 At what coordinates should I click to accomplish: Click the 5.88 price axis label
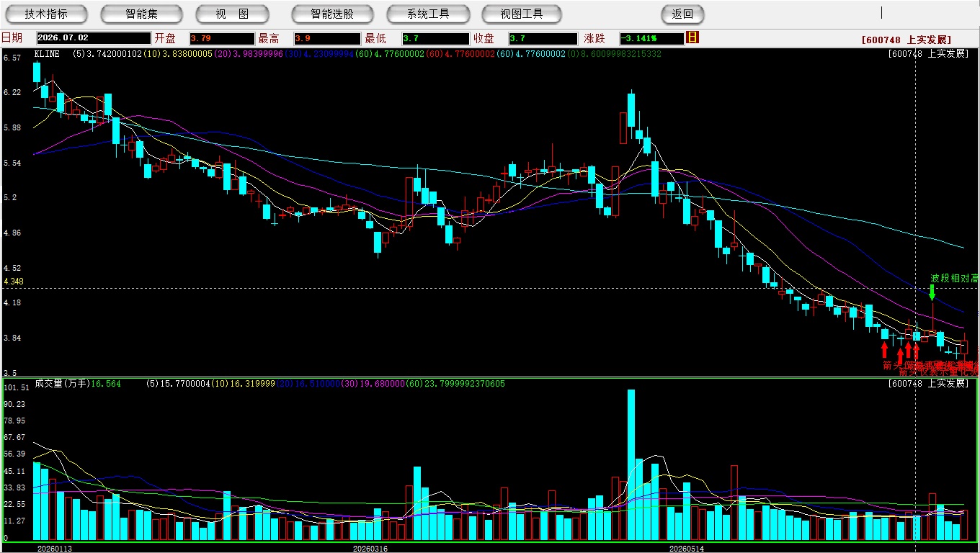point(12,128)
